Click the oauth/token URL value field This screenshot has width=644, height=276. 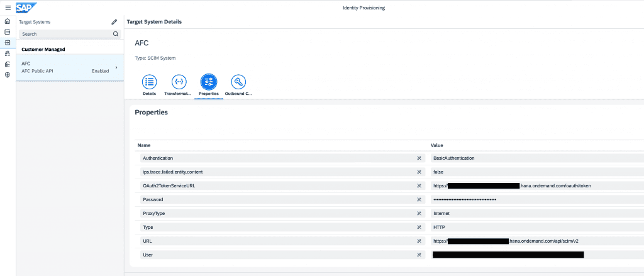coord(537,186)
